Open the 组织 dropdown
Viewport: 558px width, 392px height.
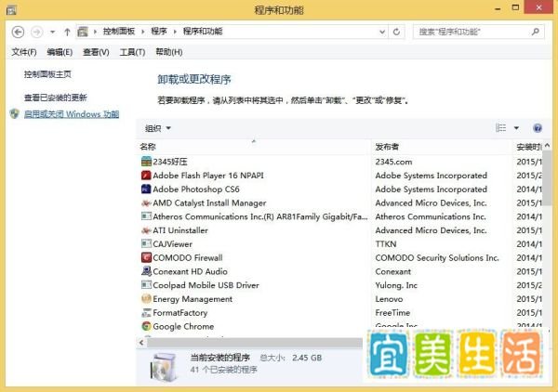click(x=158, y=128)
